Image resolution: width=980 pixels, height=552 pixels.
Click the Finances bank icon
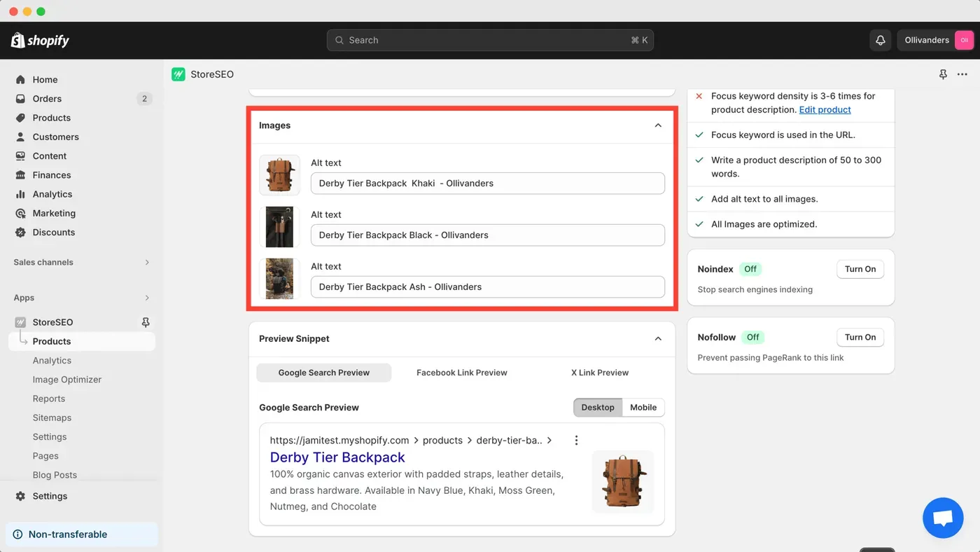pos(20,175)
